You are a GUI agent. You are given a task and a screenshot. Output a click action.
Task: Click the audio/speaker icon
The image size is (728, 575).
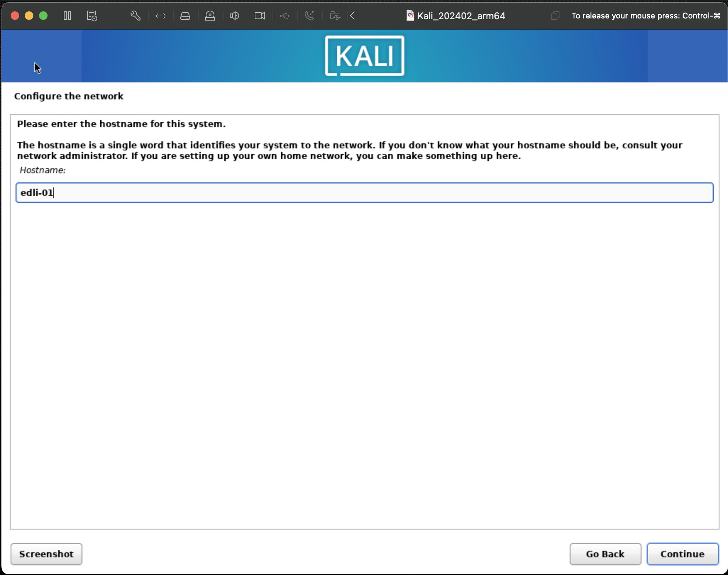click(x=235, y=16)
